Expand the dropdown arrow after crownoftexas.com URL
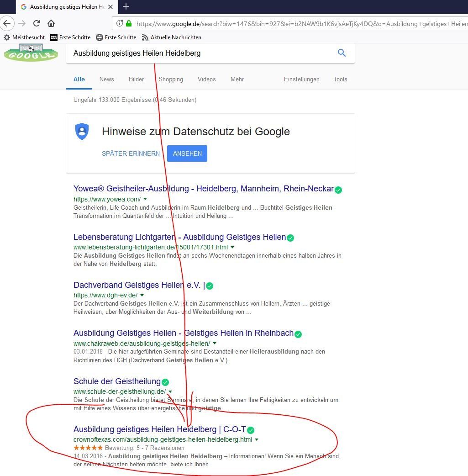 257,439
